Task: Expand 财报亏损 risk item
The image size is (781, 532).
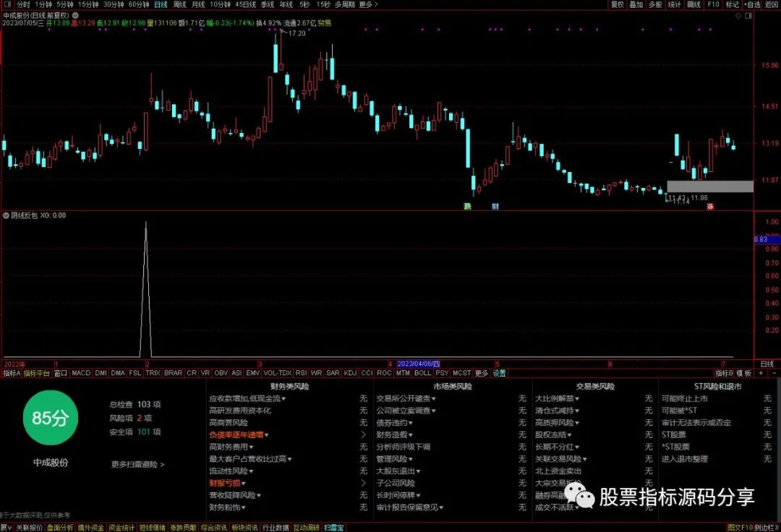Action: point(228,483)
